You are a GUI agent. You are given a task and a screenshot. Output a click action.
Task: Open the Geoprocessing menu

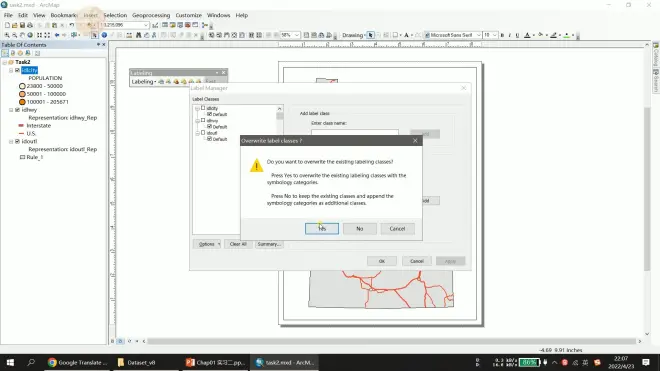(x=151, y=15)
